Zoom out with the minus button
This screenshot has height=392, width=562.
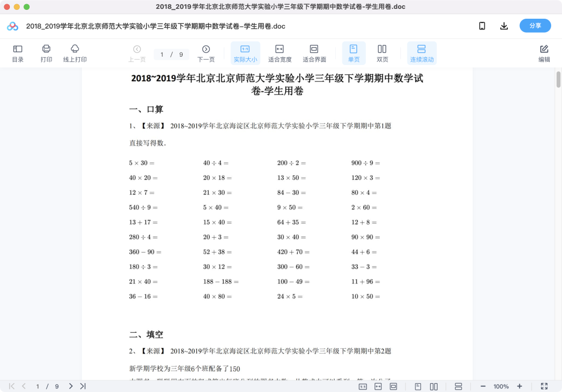pos(483,386)
